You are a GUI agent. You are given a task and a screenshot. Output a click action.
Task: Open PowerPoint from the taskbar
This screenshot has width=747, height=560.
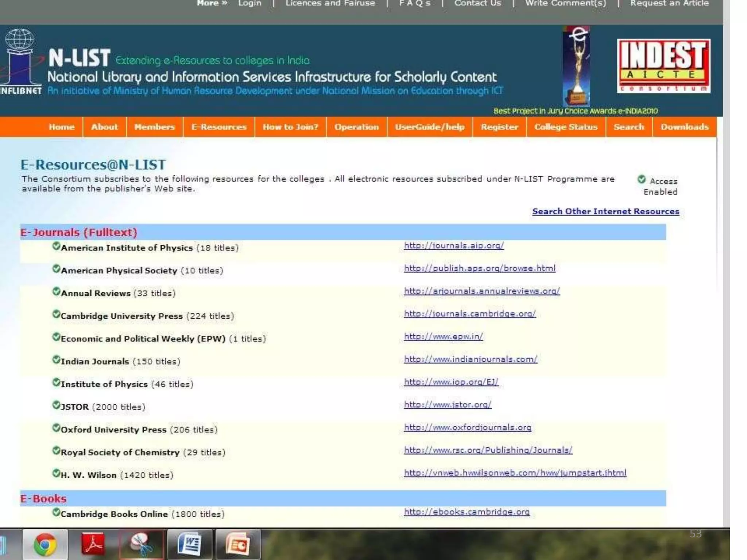pyautogui.click(x=238, y=545)
